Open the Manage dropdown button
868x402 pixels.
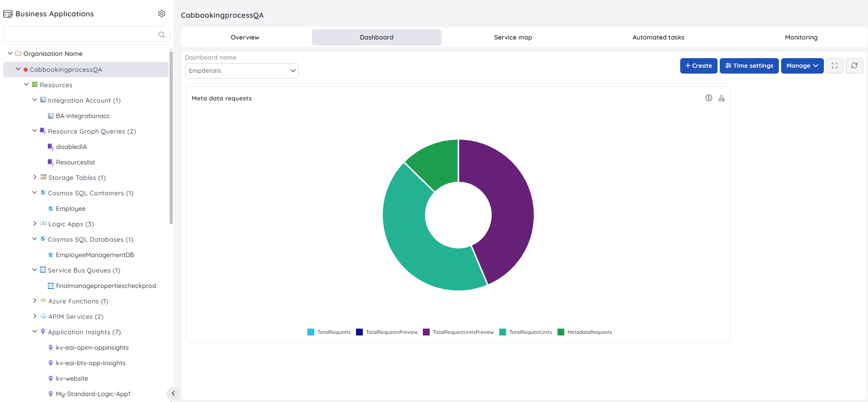pos(802,66)
